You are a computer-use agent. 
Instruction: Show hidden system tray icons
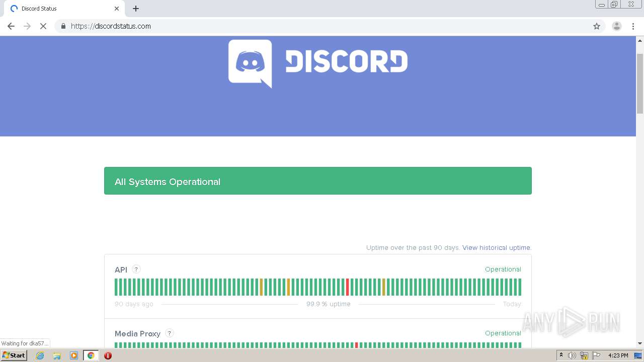pyautogui.click(x=561, y=355)
